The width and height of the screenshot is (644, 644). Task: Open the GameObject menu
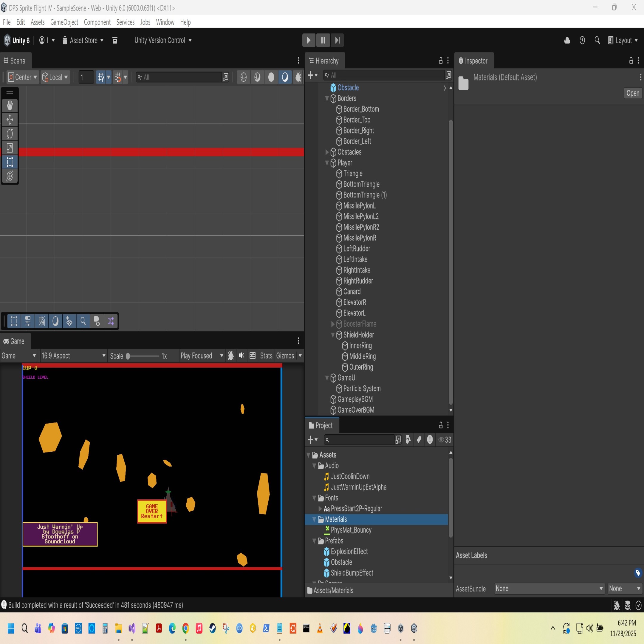pyautogui.click(x=64, y=22)
